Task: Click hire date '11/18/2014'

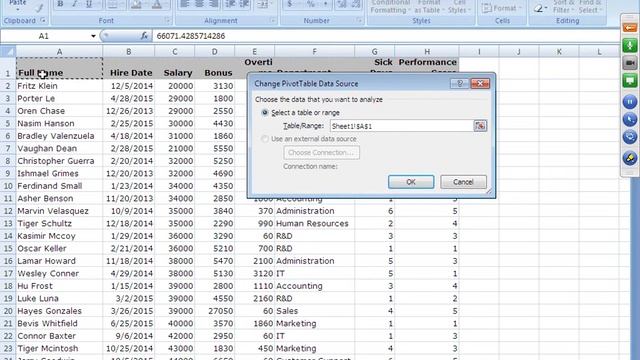Action: (x=129, y=261)
